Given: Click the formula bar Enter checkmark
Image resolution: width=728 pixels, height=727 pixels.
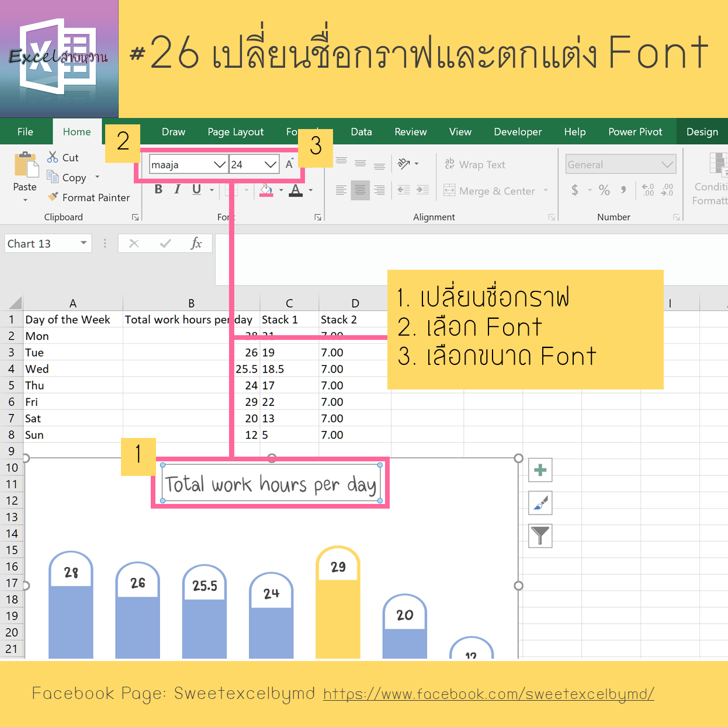Looking at the screenshot, I should click(x=165, y=244).
